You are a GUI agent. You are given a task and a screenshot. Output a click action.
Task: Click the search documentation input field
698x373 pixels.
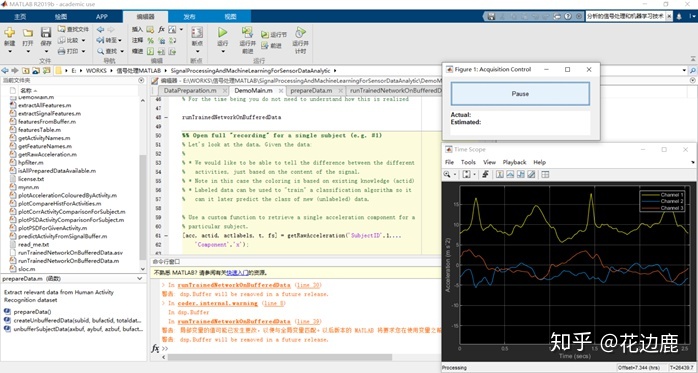coord(625,16)
